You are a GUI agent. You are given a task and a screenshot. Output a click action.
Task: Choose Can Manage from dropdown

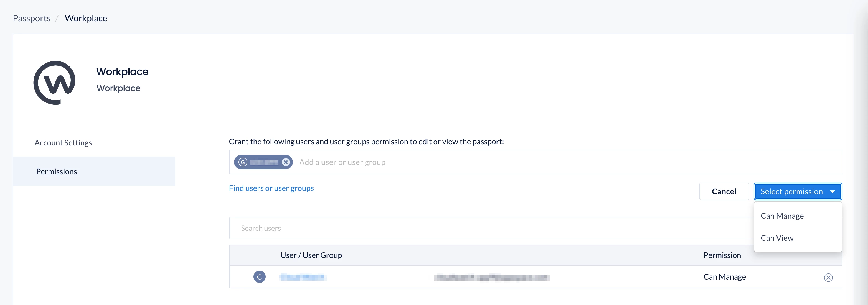pos(782,216)
